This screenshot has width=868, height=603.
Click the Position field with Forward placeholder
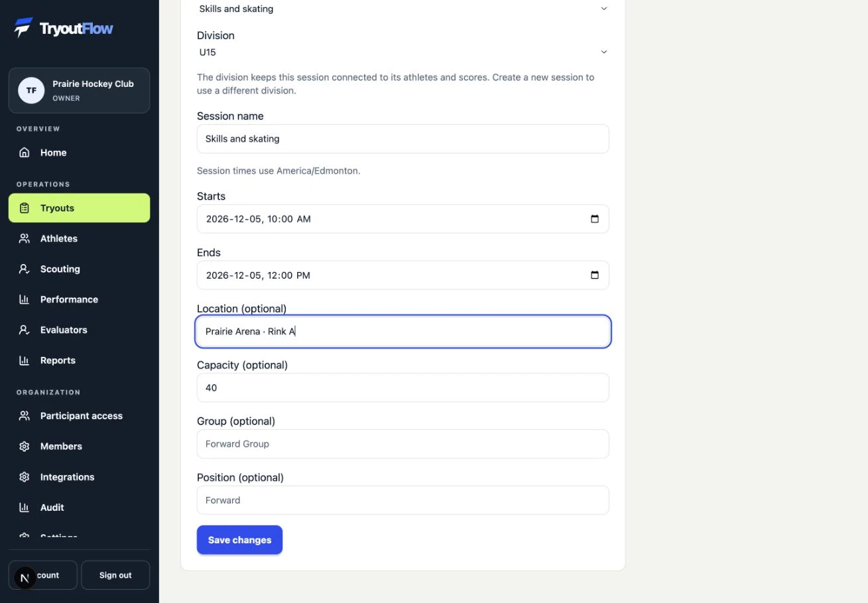[403, 500]
